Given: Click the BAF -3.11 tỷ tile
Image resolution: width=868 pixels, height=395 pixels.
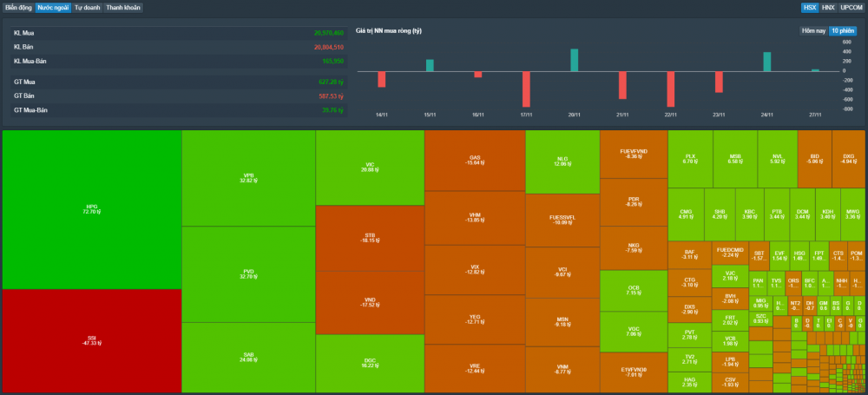Looking at the screenshot, I should pos(690,255).
